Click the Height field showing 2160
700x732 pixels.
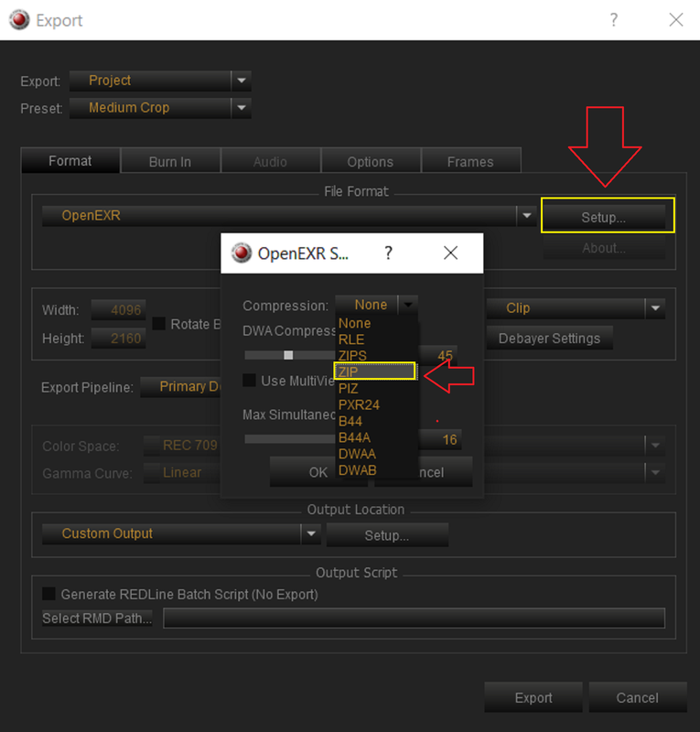(119, 338)
